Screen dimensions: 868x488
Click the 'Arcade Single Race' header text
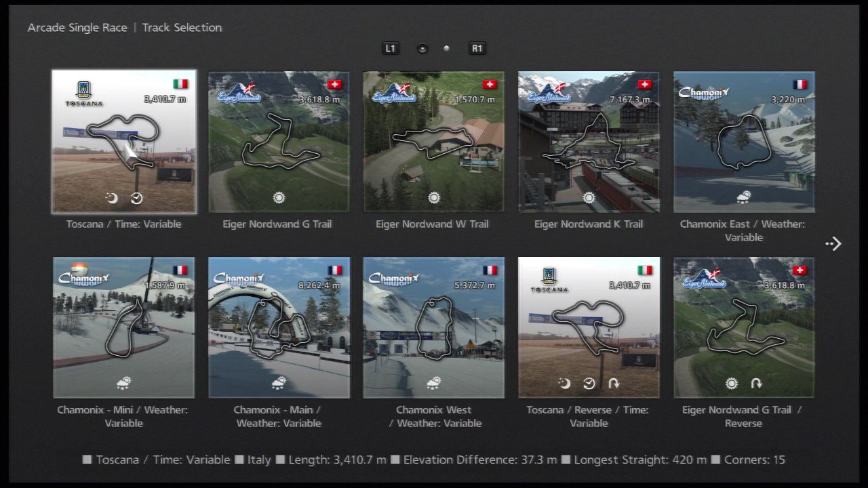coord(77,28)
